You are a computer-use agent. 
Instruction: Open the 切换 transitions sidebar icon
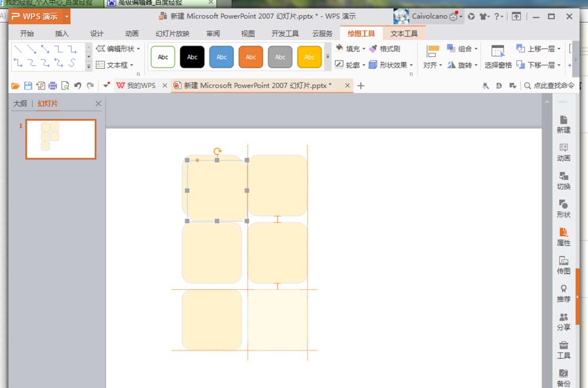click(563, 181)
